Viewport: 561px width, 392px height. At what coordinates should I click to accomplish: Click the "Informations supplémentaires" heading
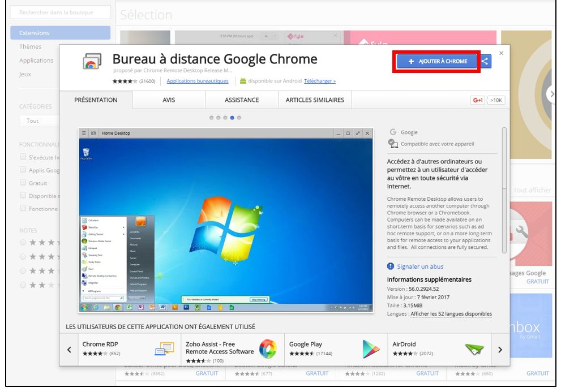coord(429,279)
